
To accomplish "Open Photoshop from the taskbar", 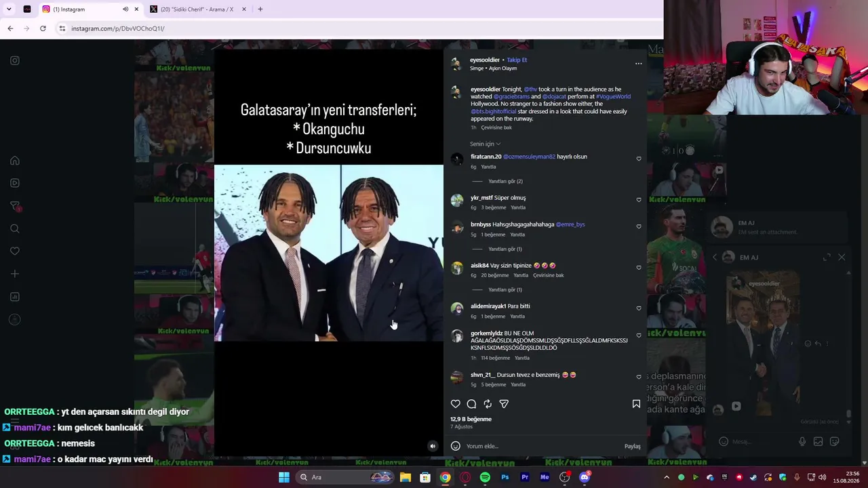I will (505, 477).
